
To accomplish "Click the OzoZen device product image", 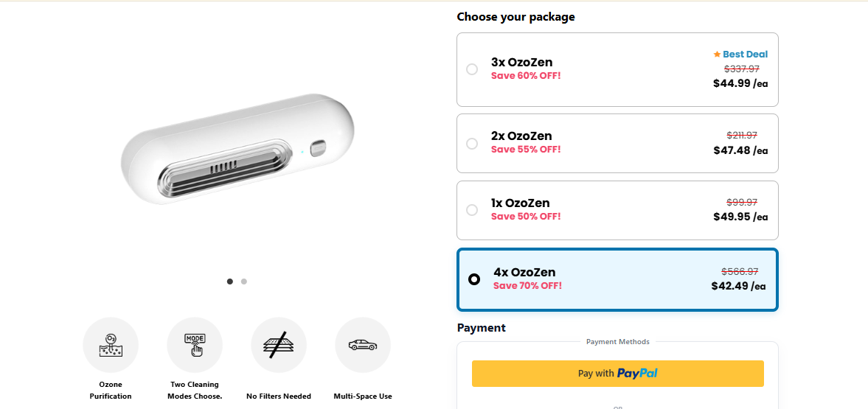I will coord(237,150).
